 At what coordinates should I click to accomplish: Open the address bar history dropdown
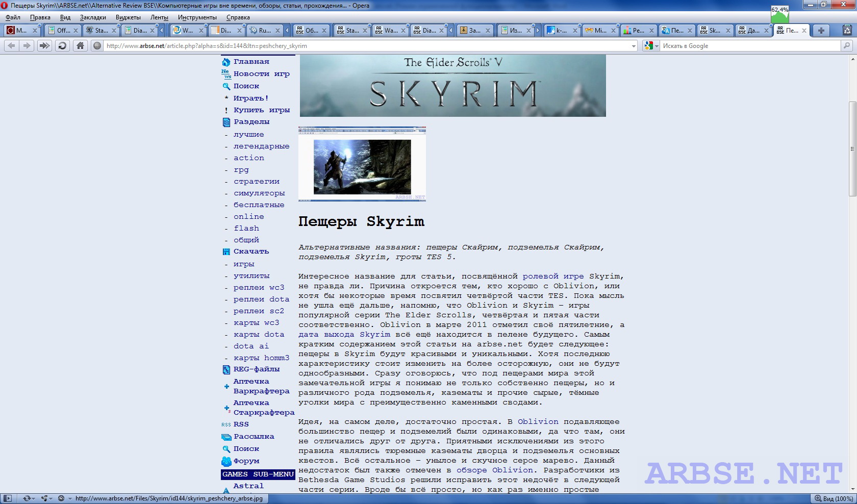coord(634,46)
